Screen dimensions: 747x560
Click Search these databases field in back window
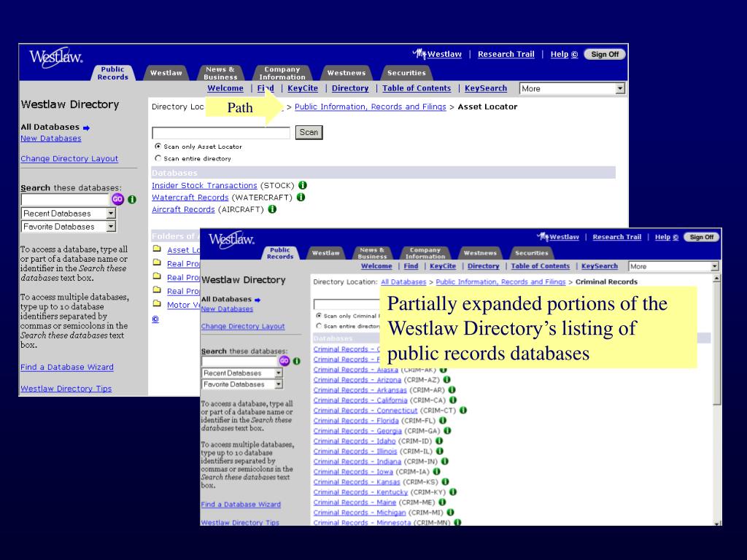pos(65,200)
